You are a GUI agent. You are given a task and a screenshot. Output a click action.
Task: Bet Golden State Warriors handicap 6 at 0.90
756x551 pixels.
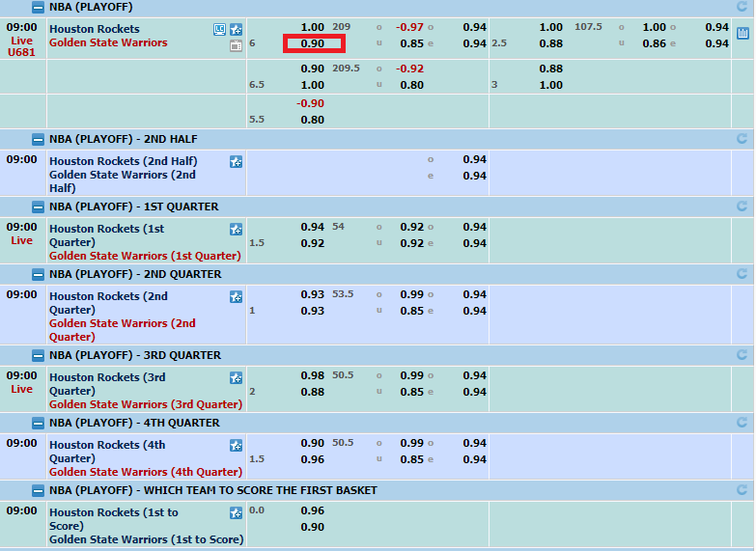[x=313, y=43]
